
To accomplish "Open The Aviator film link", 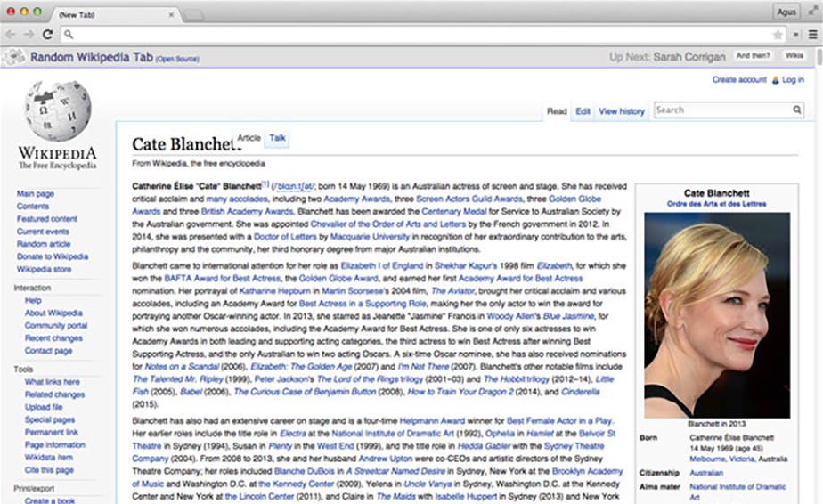I will pyautogui.click(x=452, y=291).
